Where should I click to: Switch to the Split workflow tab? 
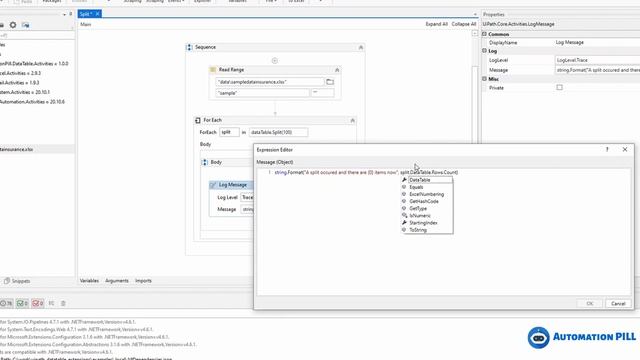coord(86,14)
